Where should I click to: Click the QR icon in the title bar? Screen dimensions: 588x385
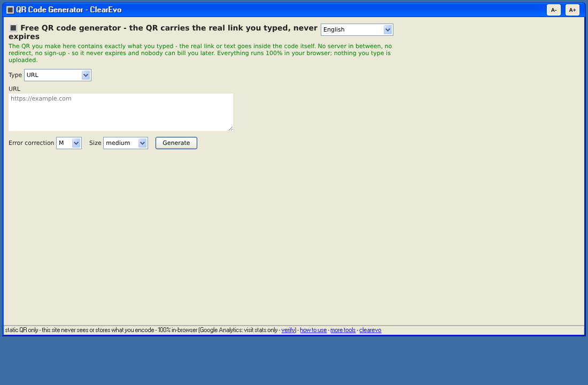(x=10, y=10)
